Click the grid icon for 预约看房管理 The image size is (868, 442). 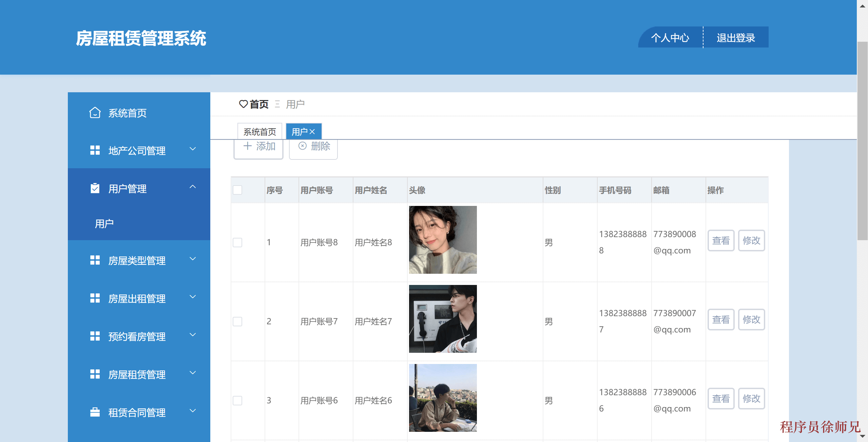[x=95, y=335]
